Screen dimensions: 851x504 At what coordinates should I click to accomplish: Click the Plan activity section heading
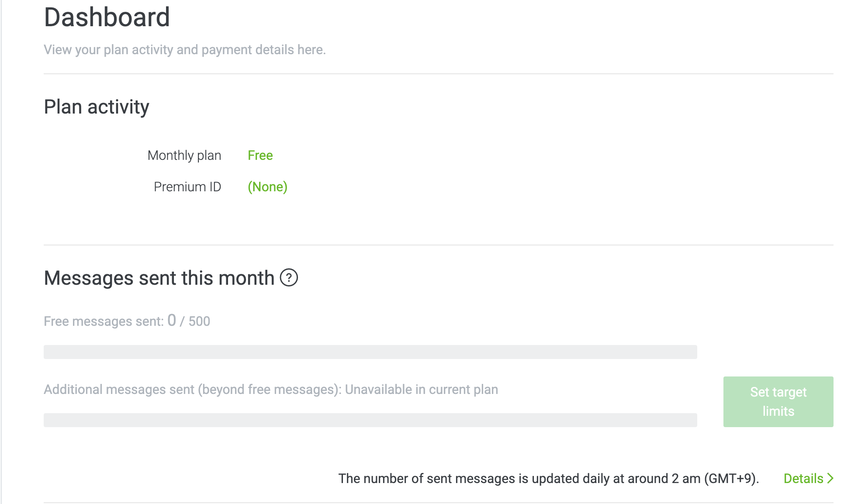point(97,107)
